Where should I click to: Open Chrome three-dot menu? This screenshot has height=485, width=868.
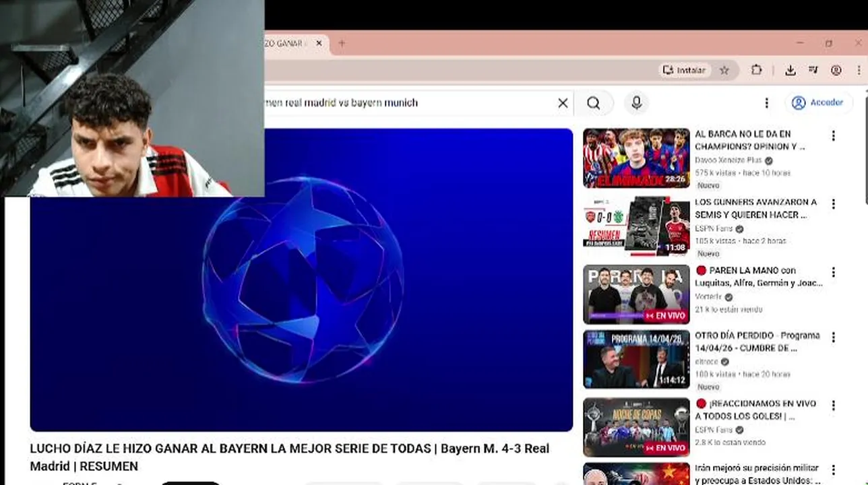point(859,70)
